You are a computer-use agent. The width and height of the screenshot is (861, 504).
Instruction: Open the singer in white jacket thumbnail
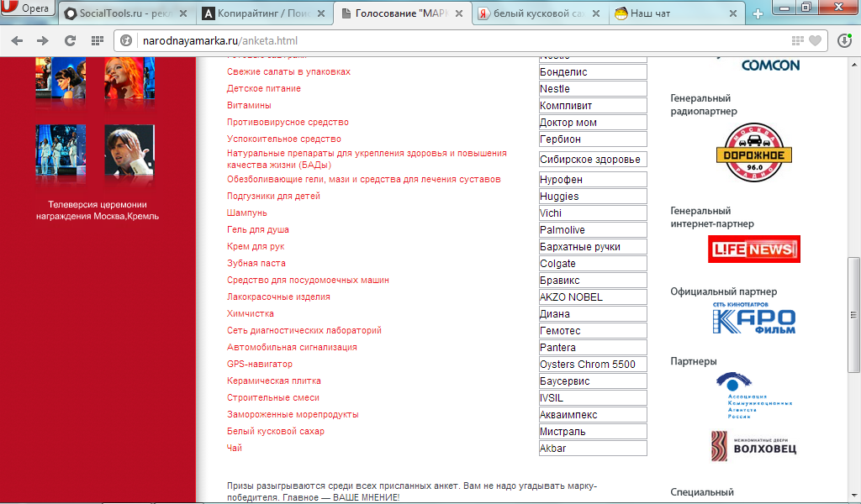point(129,150)
